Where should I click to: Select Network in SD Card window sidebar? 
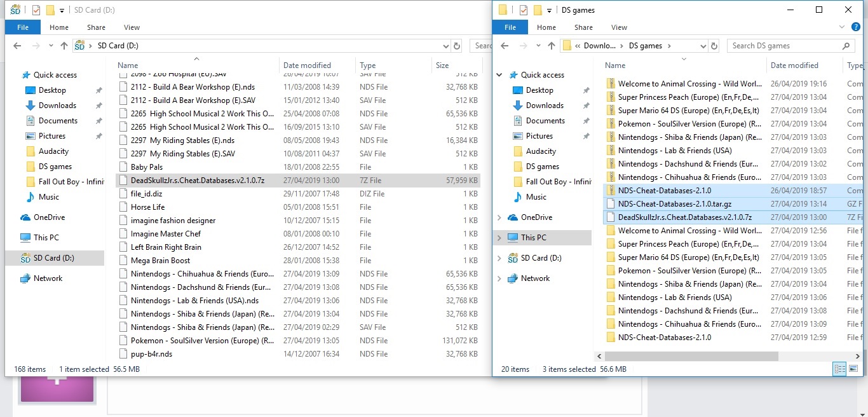pyautogui.click(x=48, y=278)
